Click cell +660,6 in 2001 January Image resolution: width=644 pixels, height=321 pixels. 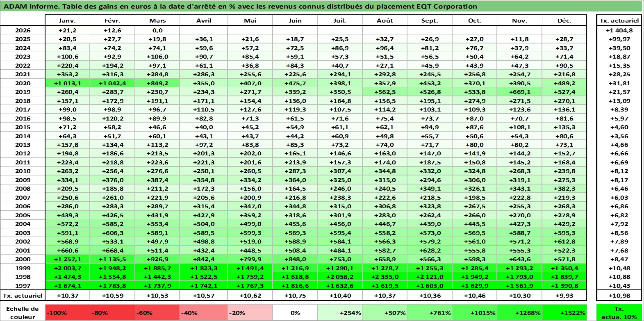click(x=67, y=250)
